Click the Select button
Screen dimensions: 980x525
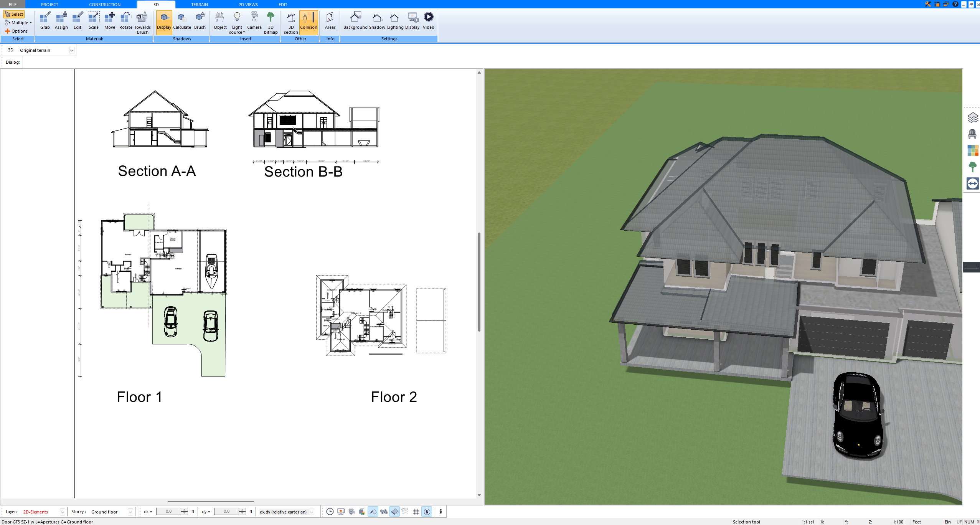pos(14,14)
